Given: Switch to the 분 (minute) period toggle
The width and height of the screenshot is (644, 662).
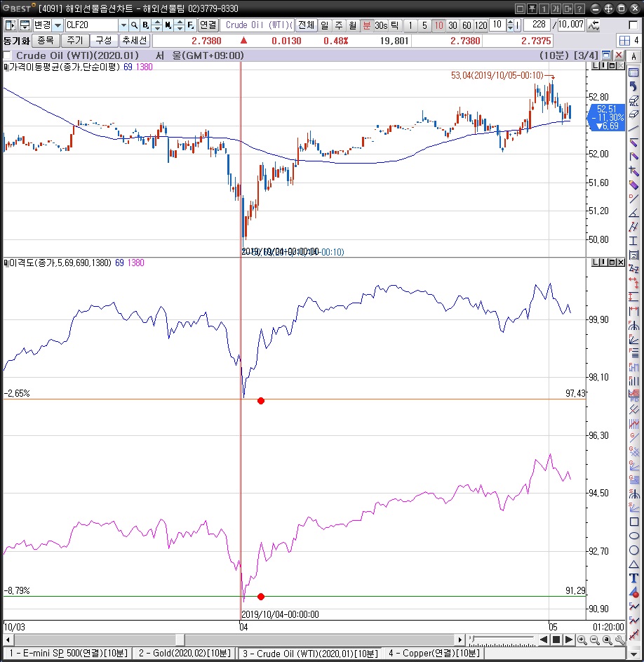Looking at the screenshot, I should 366,25.
